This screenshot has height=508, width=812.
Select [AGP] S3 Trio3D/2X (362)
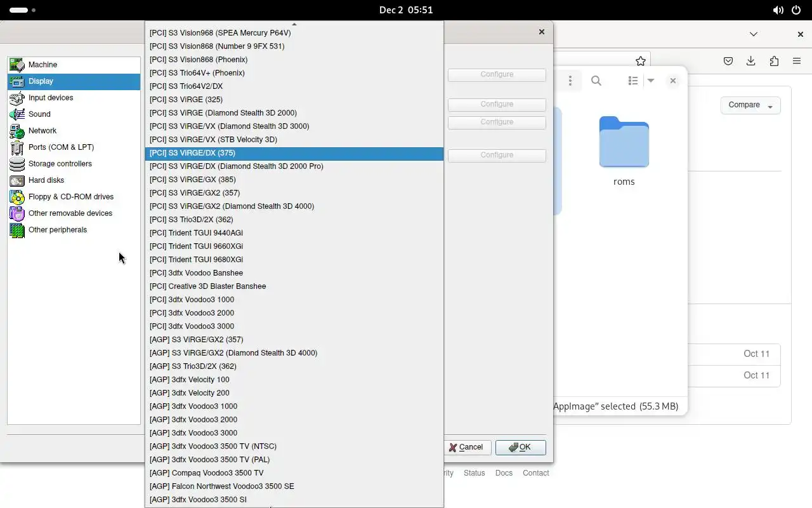coord(294,366)
